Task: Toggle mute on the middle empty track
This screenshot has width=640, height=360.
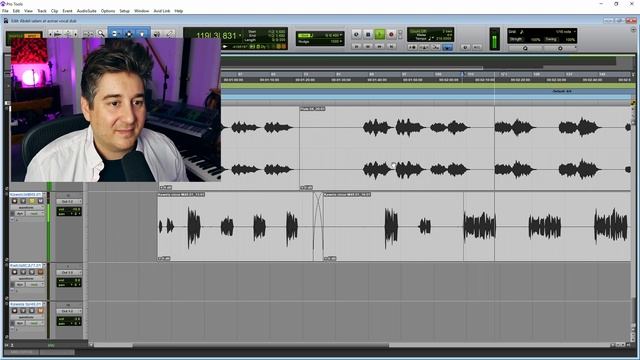Action: point(40,272)
